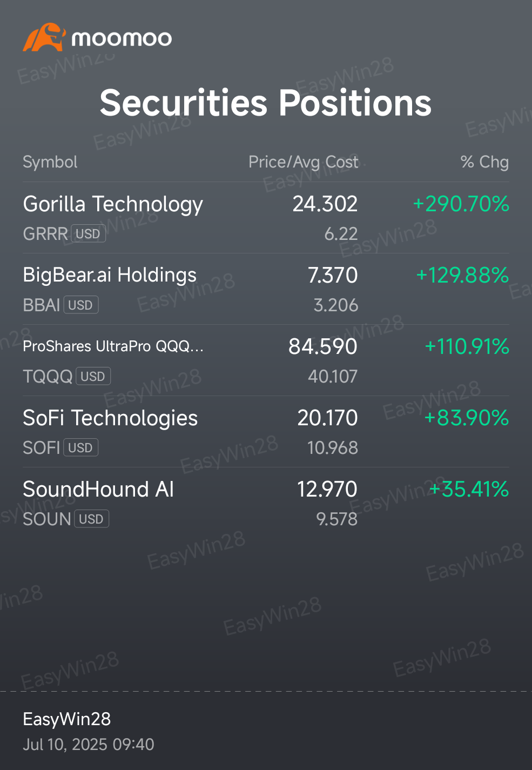Open the BigBear.ai Holdings position
Viewport: 532px width, 770px height.
click(x=266, y=289)
